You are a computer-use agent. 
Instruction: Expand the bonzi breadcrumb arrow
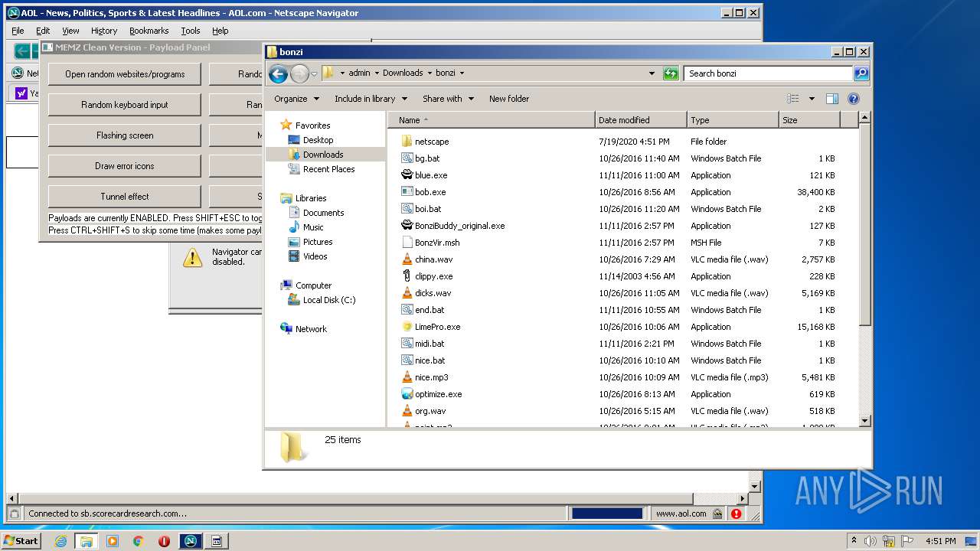pyautogui.click(x=462, y=73)
